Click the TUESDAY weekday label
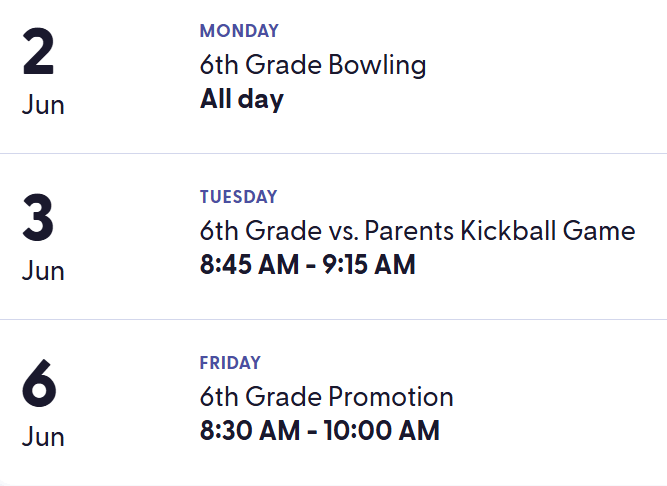 (x=238, y=197)
